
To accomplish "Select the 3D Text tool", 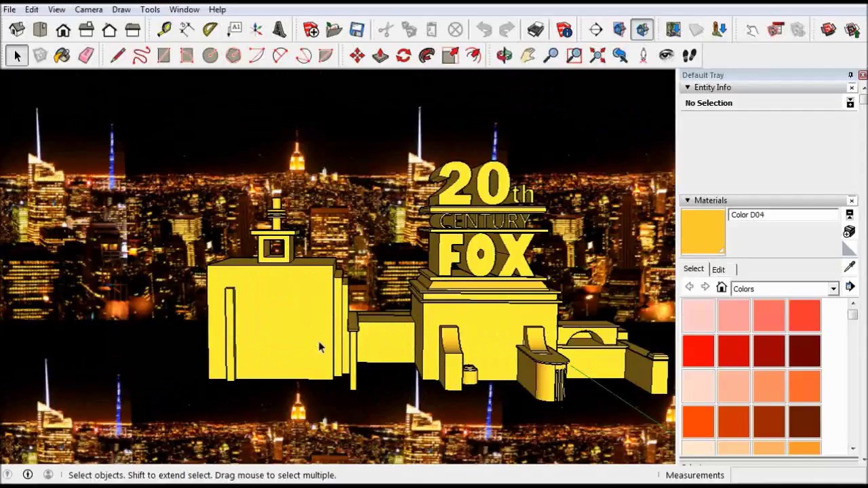I will (x=279, y=29).
